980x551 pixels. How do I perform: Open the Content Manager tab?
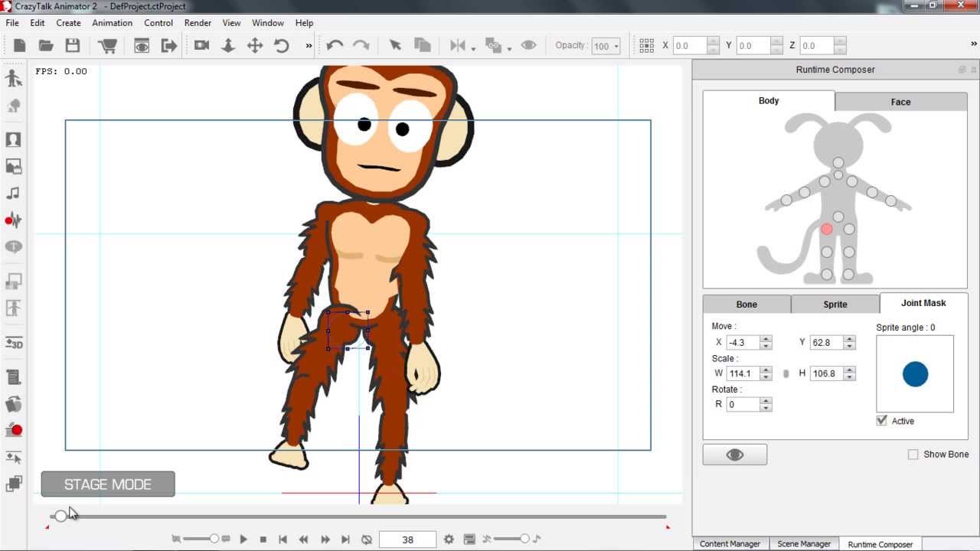[730, 544]
